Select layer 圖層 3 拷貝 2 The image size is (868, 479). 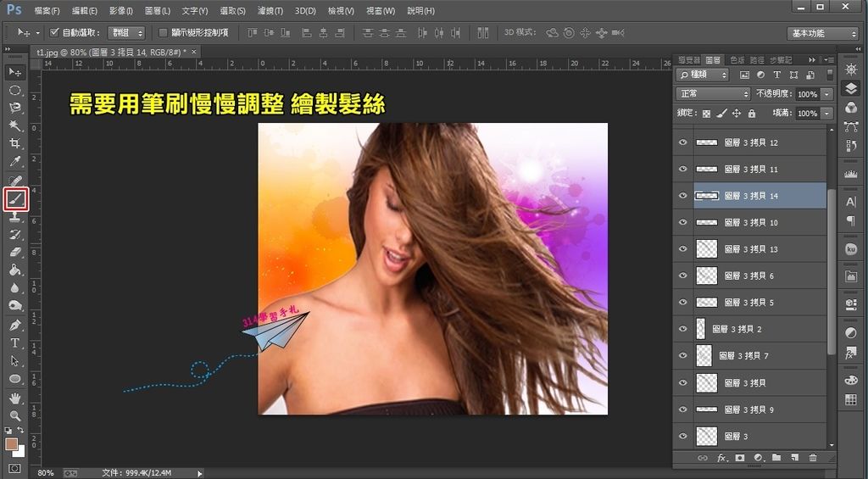[x=759, y=328]
